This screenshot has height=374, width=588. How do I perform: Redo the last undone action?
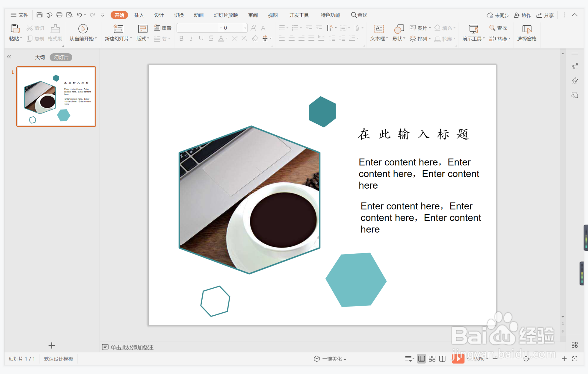pos(92,15)
